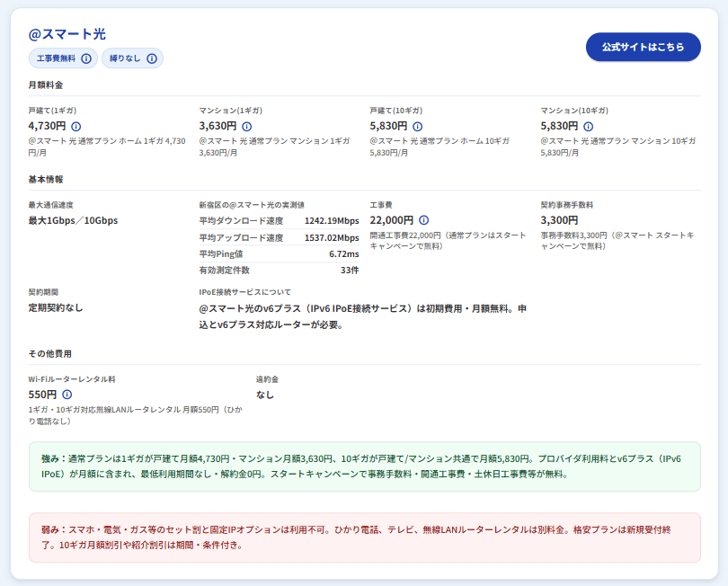Image resolution: width=728 pixels, height=586 pixels.
Task: Click the 契約事務手数料 label
Action: (567, 205)
